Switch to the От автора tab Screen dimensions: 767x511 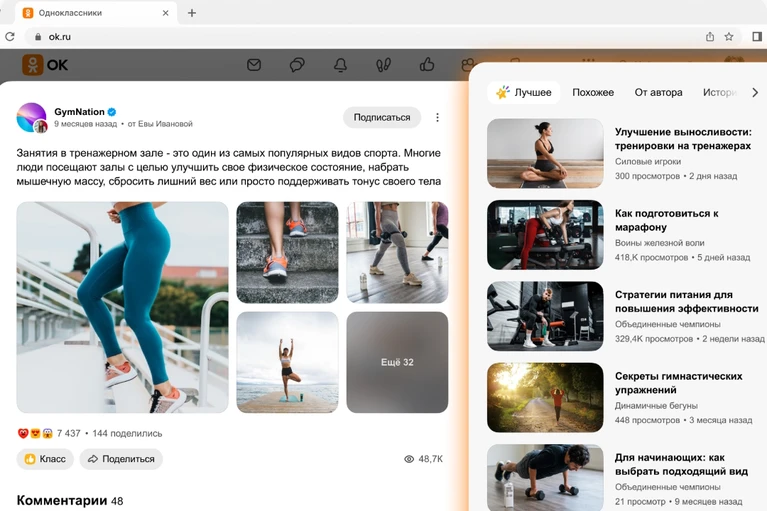[x=658, y=92]
